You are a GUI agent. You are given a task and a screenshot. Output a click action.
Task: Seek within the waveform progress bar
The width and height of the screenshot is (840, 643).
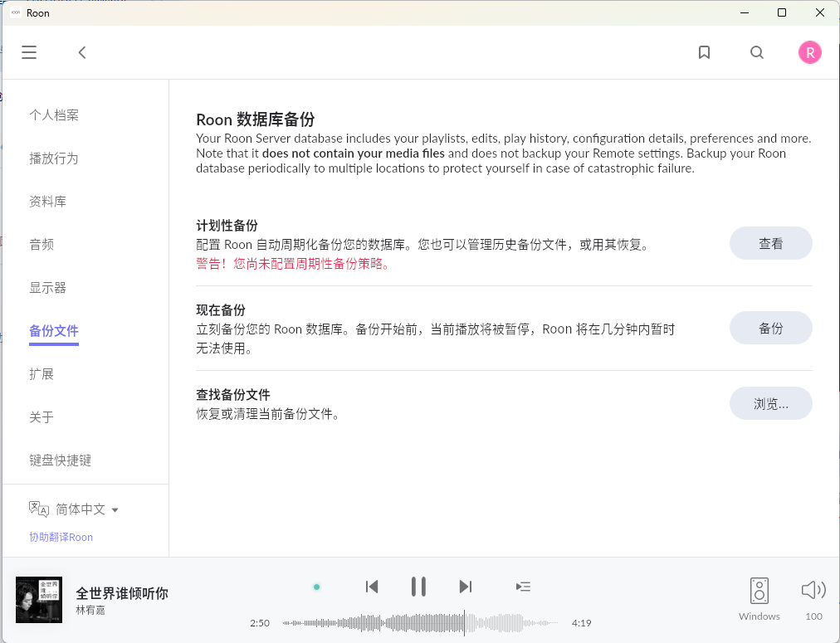421,623
